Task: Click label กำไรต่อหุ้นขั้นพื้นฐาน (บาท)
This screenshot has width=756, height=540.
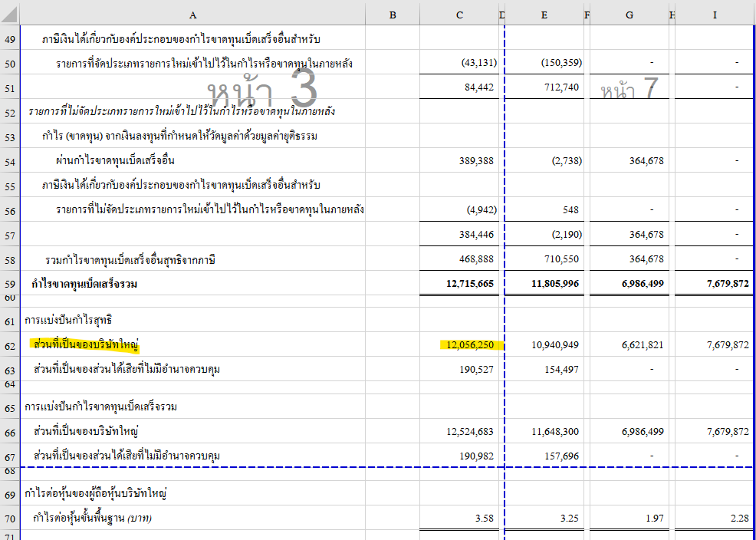Action: click(x=93, y=519)
